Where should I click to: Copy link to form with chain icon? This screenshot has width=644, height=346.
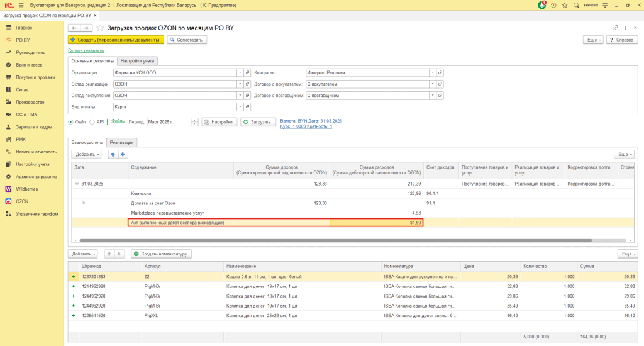615,28
